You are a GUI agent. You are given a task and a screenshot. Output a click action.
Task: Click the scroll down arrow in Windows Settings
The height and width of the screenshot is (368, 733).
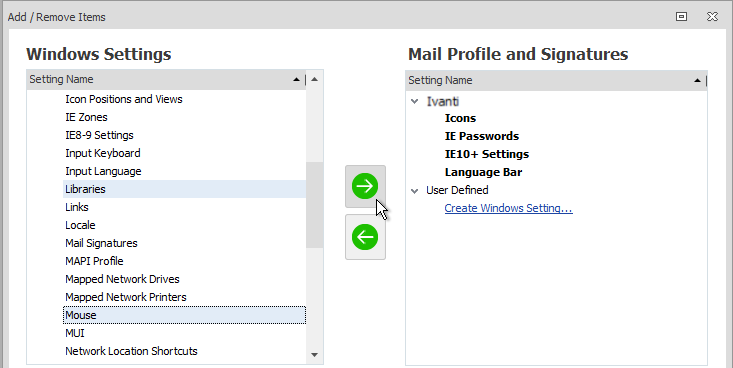point(315,355)
